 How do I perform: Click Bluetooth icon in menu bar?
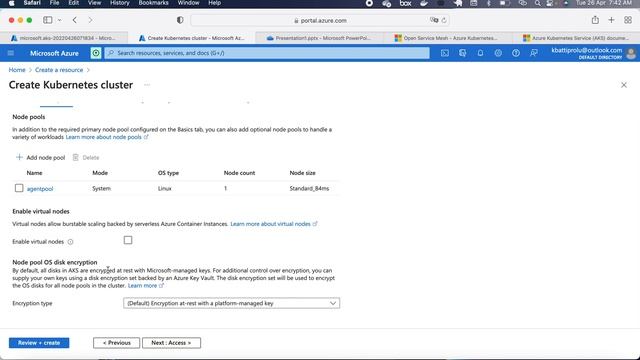[x=488, y=3]
